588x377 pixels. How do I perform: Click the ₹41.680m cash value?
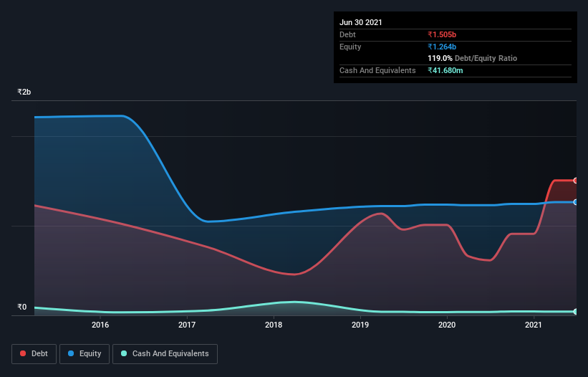(x=445, y=70)
